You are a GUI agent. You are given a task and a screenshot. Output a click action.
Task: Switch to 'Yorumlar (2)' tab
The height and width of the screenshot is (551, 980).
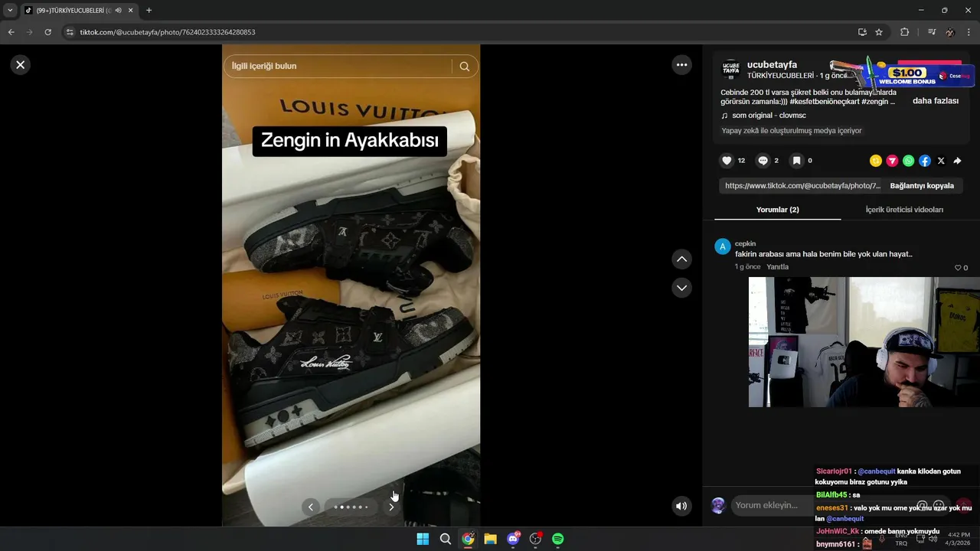click(777, 210)
